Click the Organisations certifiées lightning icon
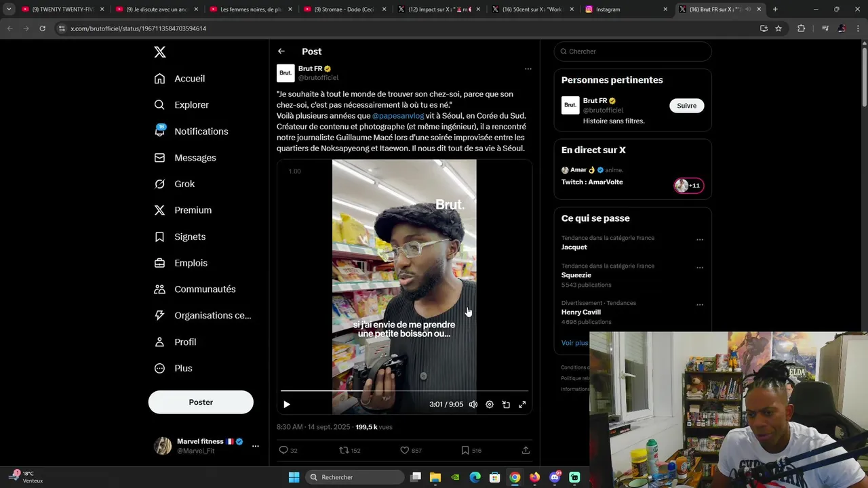 coord(159,315)
